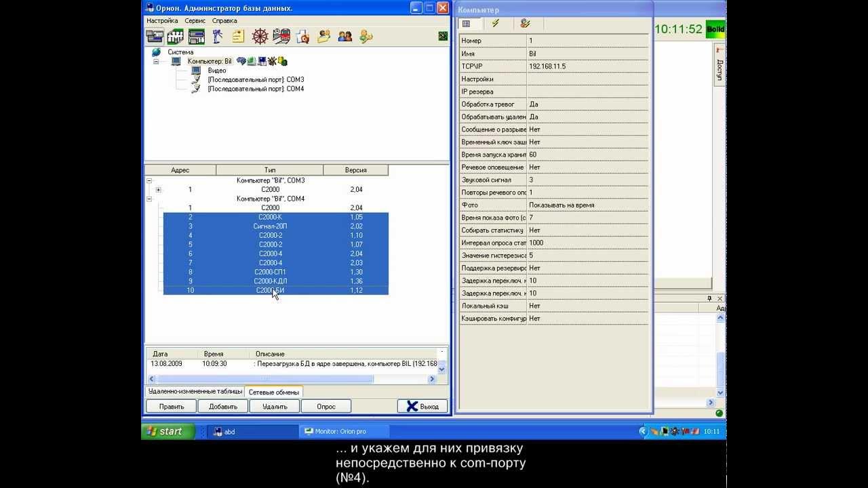Open the Сервис menu

click(x=195, y=21)
